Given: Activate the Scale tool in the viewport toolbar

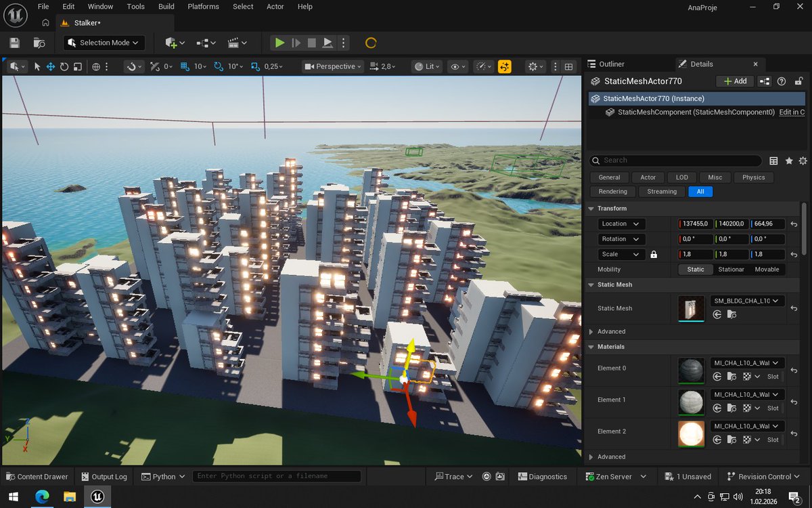Looking at the screenshot, I should 77,66.
